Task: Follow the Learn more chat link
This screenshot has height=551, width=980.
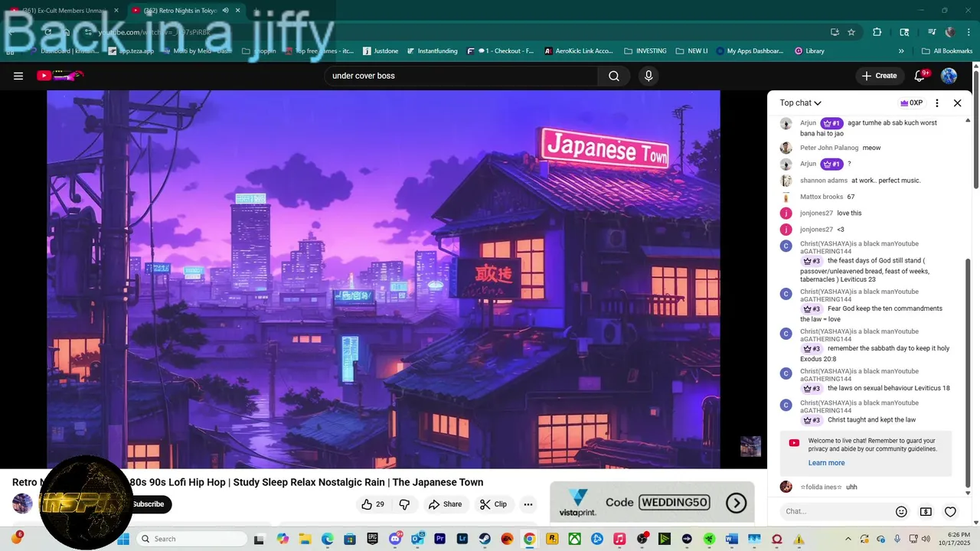Action: [826, 463]
